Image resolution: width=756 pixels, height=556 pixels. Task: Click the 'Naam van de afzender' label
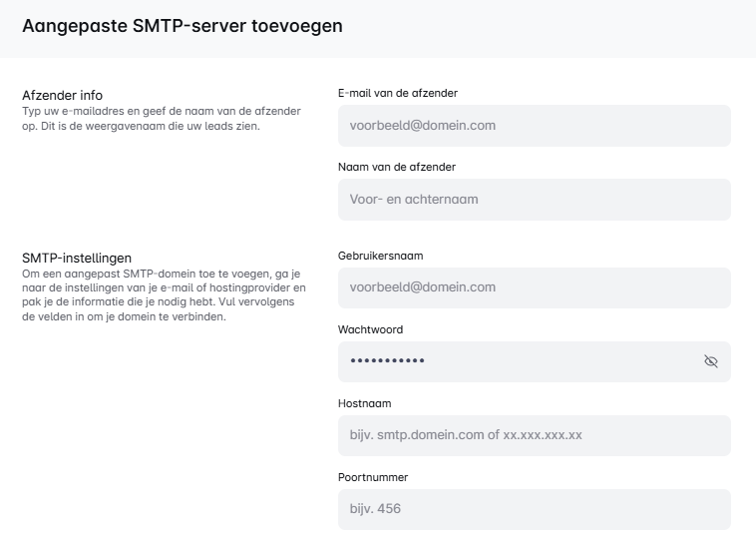(x=397, y=167)
